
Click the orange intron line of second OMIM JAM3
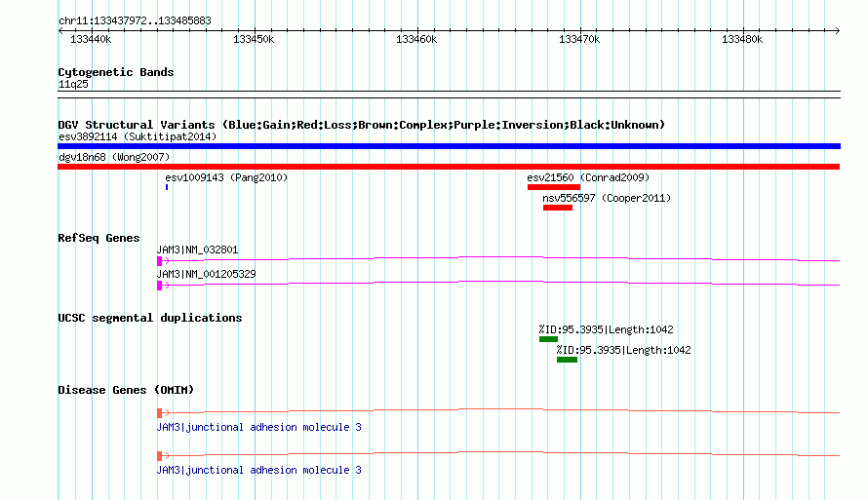tap(501, 453)
